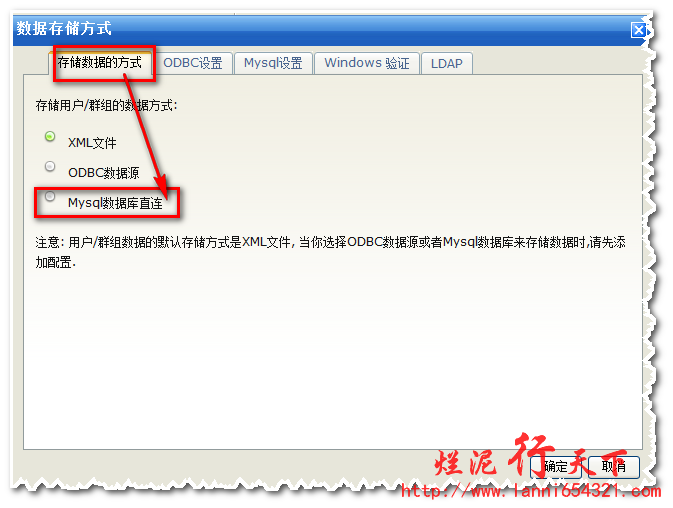This screenshot has height=508, width=673.
Task: Switch to the Windows 验证 tab
Action: [x=367, y=63]
